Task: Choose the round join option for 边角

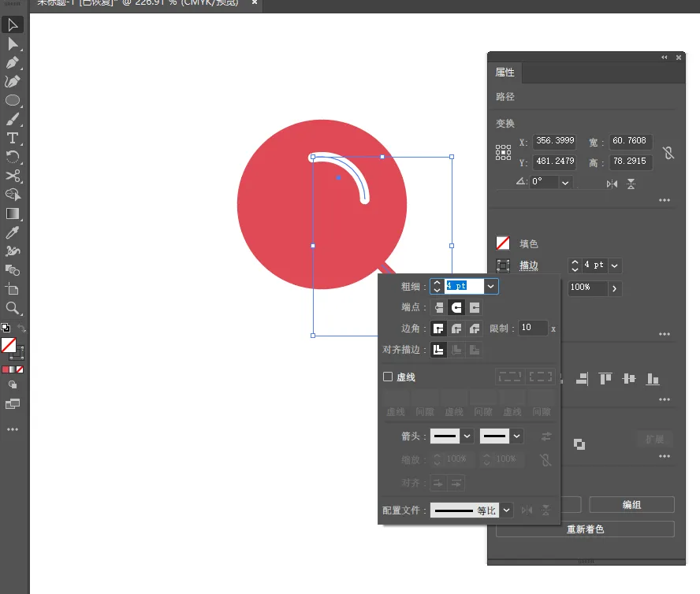Action: pos(456,329)
